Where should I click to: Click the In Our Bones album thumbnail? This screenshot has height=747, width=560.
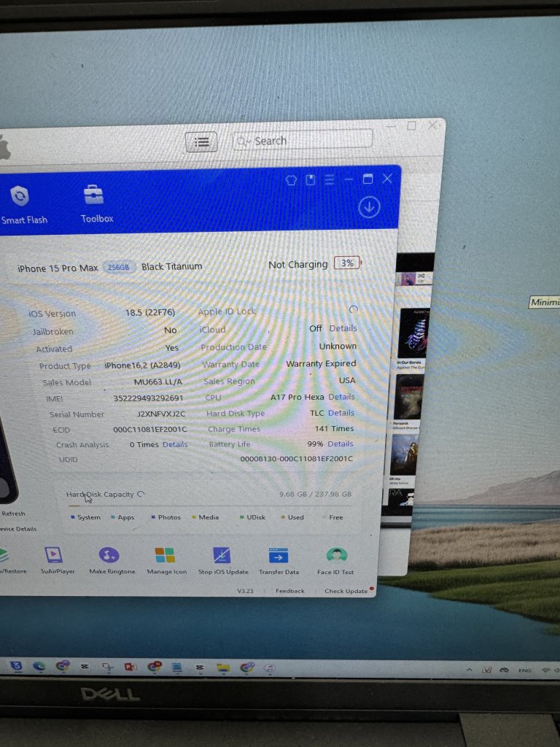[413, 333]
